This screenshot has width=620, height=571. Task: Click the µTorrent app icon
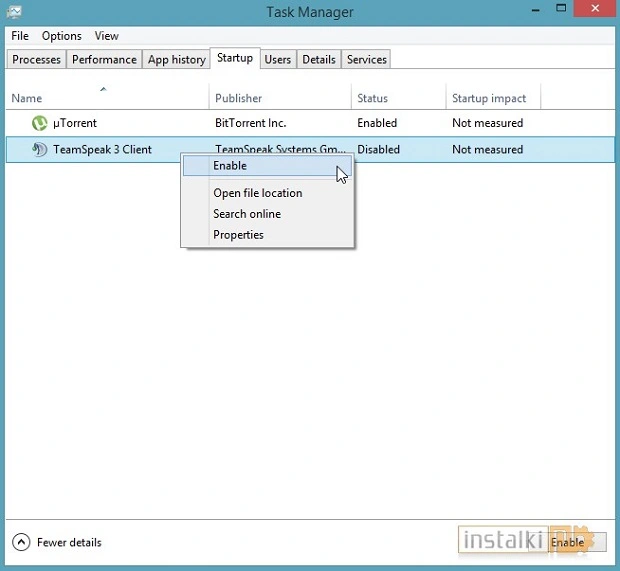coord(39,123)
